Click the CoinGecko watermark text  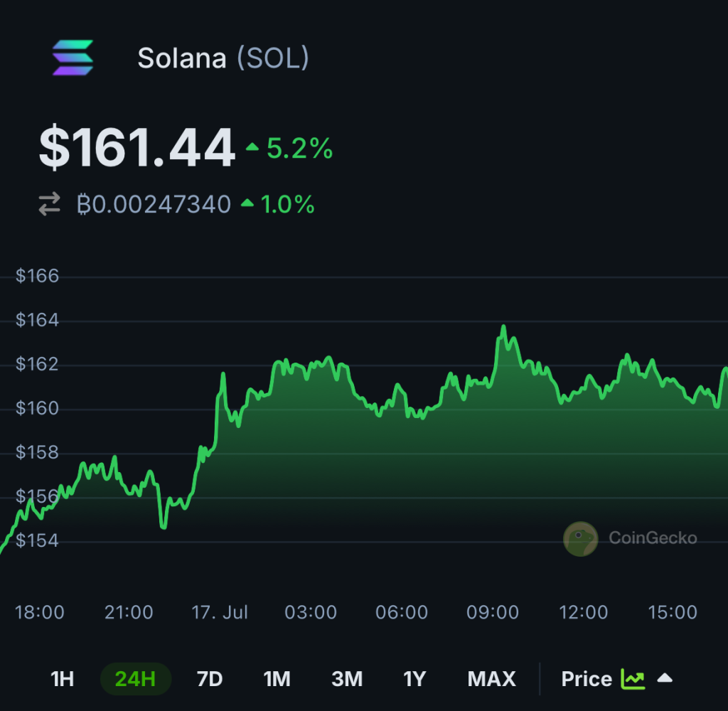[x=653, y=538]
